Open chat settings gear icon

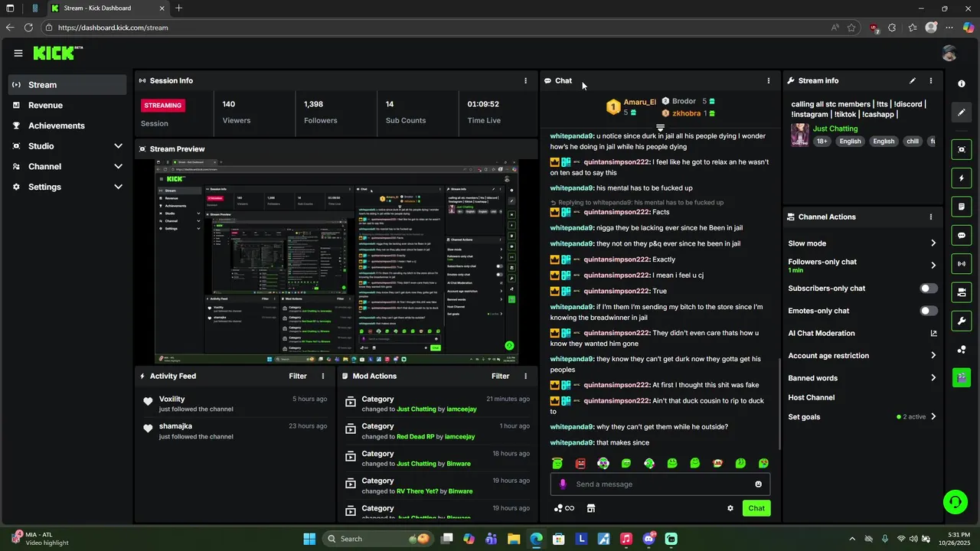pos(730,508)
